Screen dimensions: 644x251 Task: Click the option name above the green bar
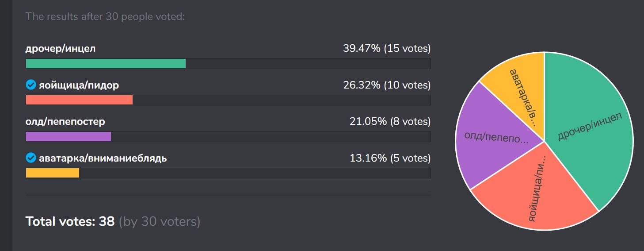(60, 48)
